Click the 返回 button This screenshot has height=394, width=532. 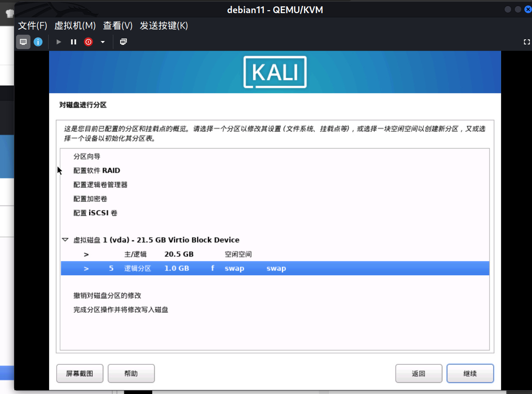click(x=419, y=374)
